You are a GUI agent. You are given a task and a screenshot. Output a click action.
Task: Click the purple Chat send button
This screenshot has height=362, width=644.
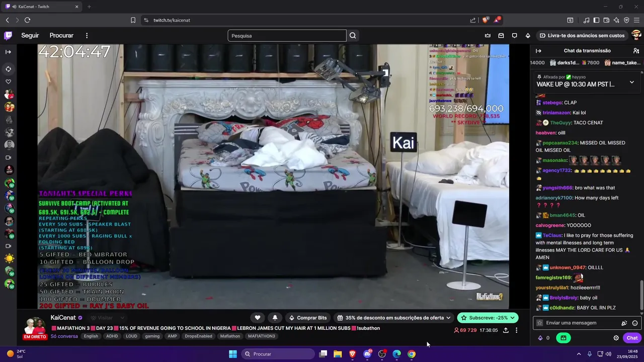632,338
